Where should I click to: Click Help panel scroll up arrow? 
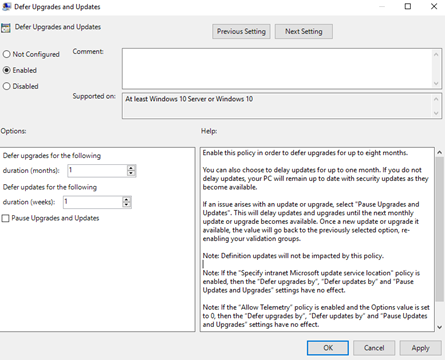pos(440,152)
